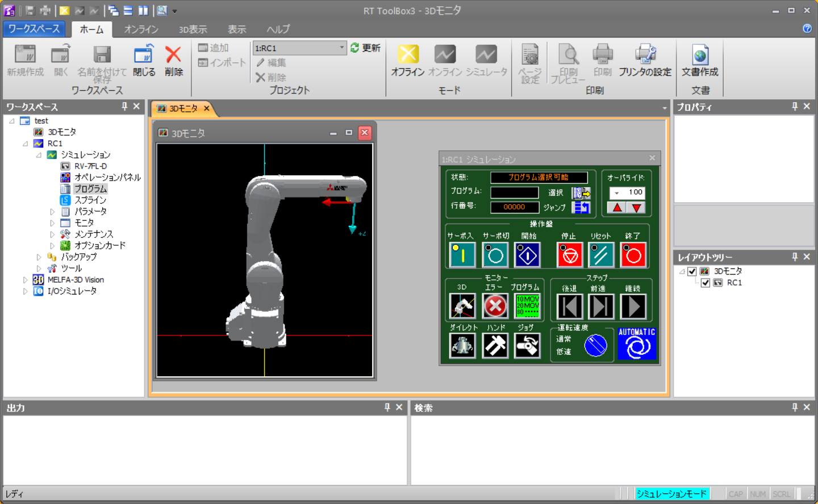The image size is (818, 504).
Task: Click the red 終了 (end) button
Action: point(633,255)
